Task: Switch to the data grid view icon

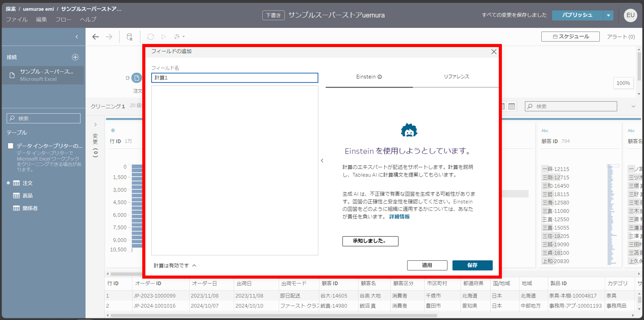Action: pyautogui.click(x=512, y=107)
